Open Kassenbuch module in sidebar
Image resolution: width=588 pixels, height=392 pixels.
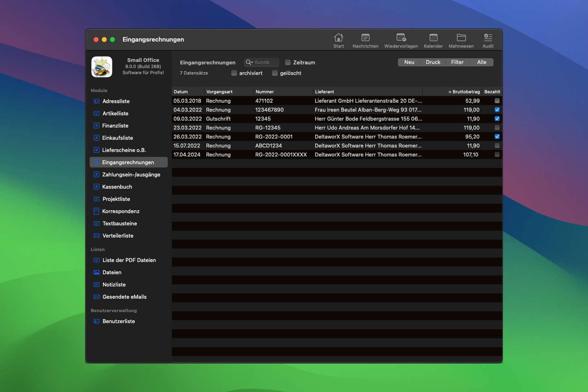point(117,187)
